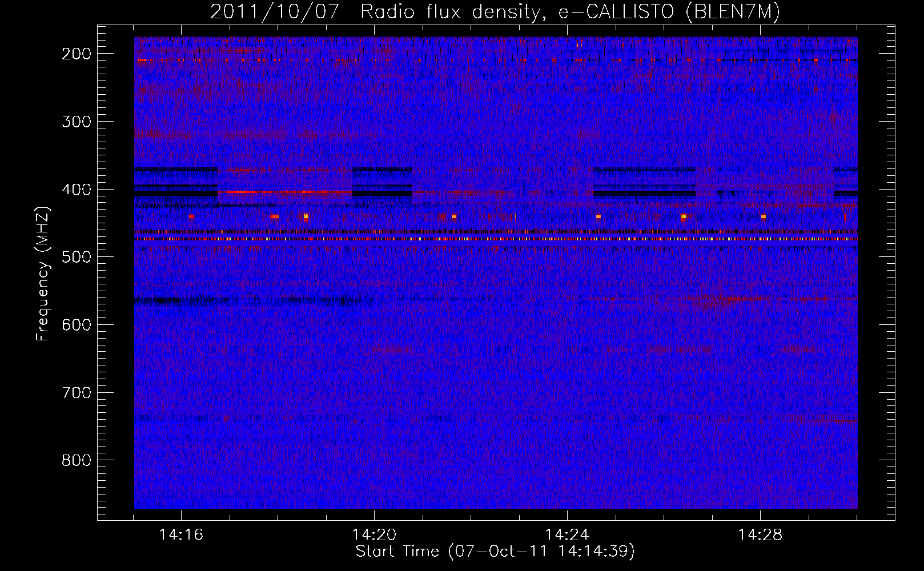
Task: Click the 14:16 time tick label
Action: click(181, 534)
